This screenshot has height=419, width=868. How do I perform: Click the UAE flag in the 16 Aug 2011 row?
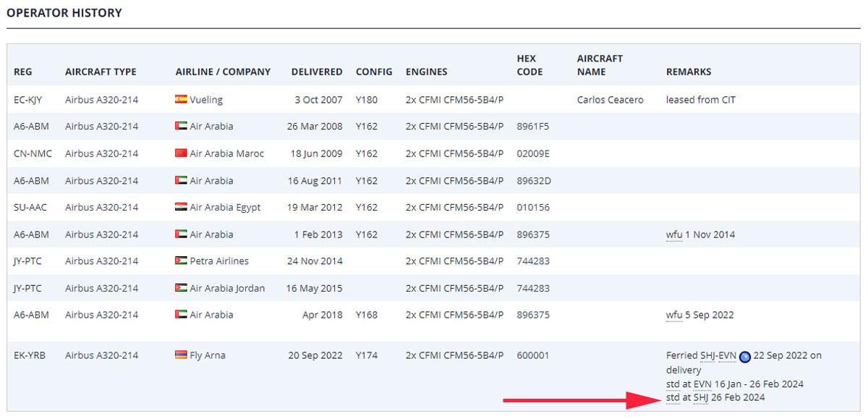pos(181,180)
